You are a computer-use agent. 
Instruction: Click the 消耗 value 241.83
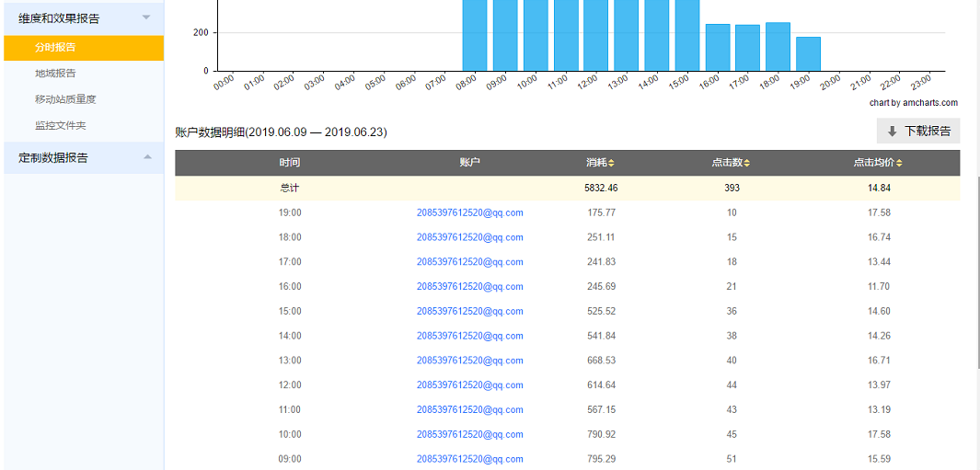[x=601, y=262]
